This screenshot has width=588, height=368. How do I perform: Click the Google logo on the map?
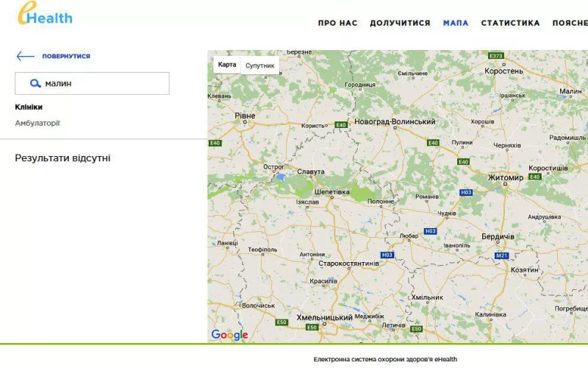click(229, 335)
